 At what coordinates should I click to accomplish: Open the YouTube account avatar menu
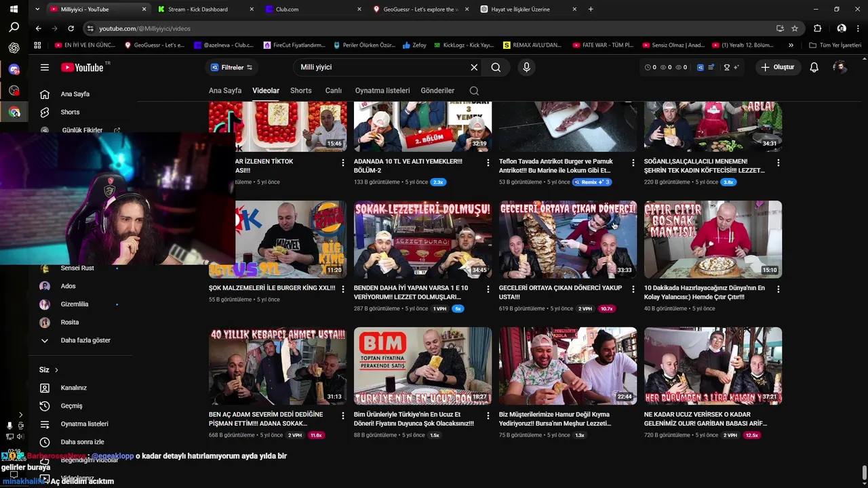840,67
